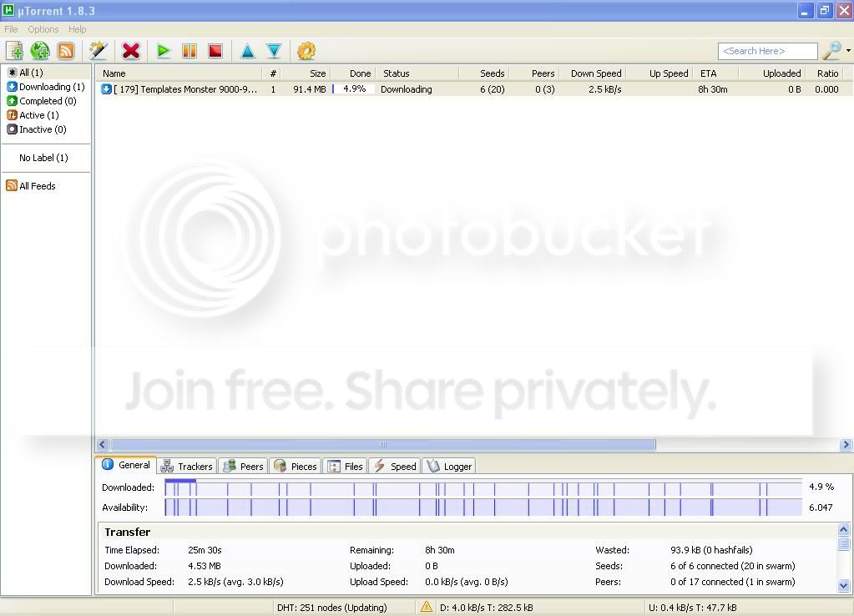Viewport: 854px width, 616px height.
Task: Sort by ETA column header
Action: tap(715, 73)
